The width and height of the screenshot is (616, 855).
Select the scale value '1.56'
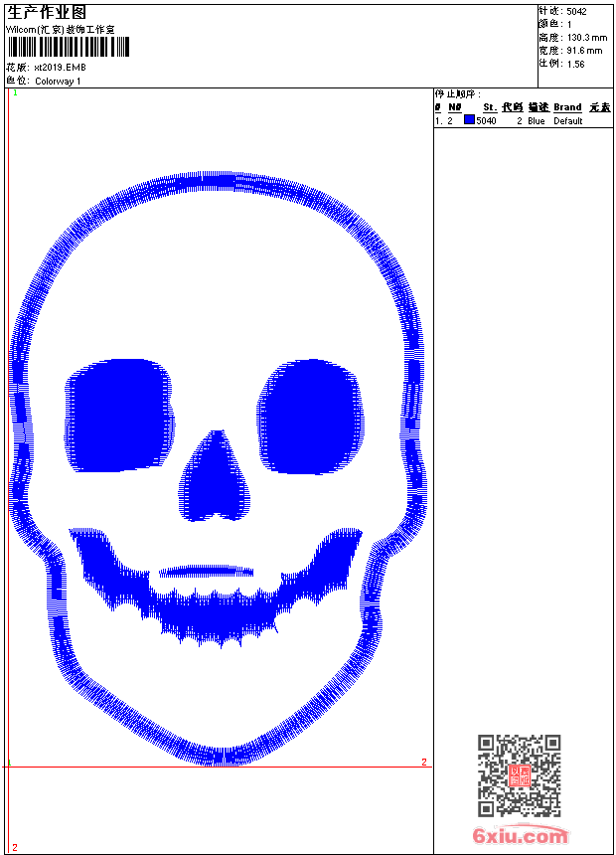[x=575, y=64]
